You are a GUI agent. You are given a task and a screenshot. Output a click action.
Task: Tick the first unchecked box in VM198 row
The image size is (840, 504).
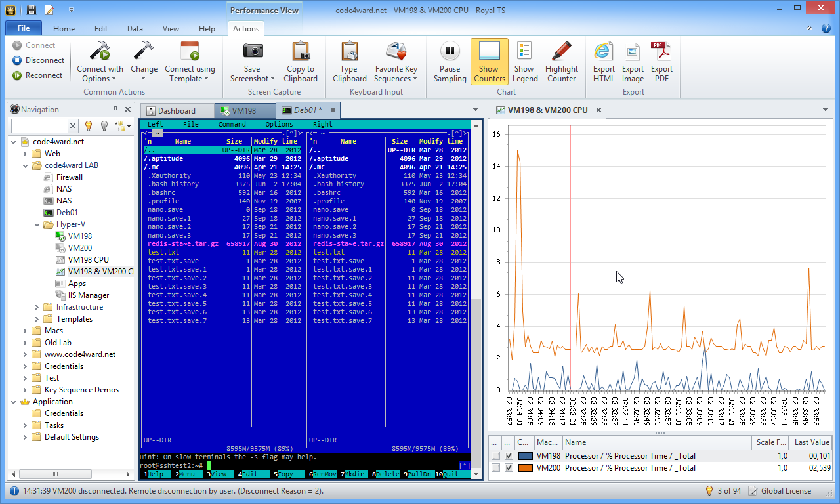[x=495, y=456]
